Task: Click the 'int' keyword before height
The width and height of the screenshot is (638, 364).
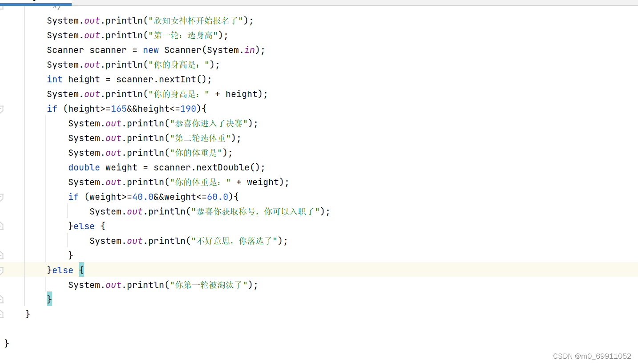Action: coord(55,79)
